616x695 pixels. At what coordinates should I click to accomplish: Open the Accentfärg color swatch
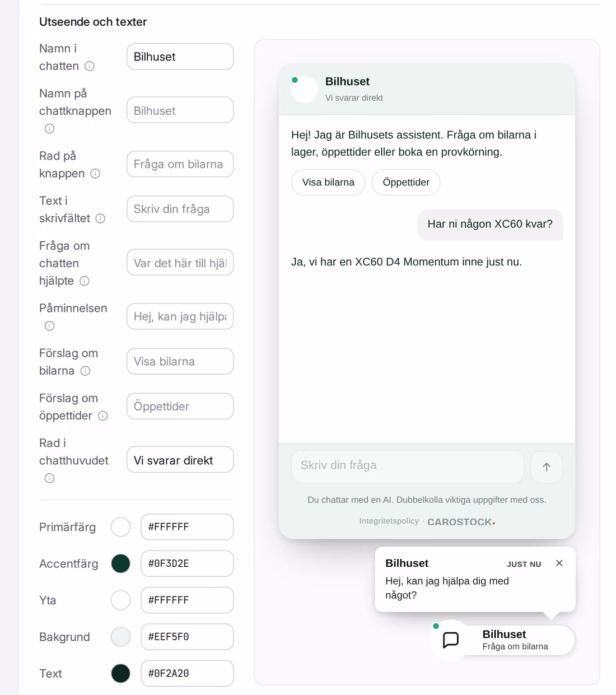point(120,563)
